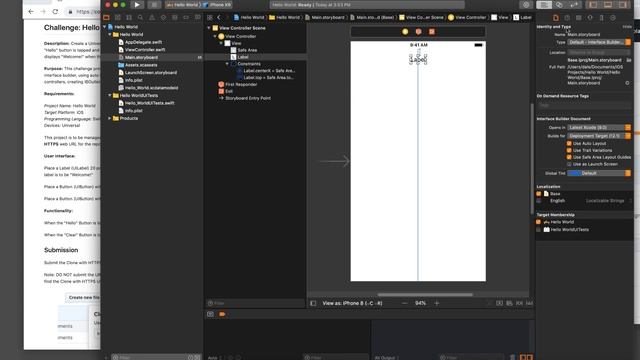Select ViewController.swift in navigator
The width and height of the screenshot is (640, 360).
coord(145,50)
